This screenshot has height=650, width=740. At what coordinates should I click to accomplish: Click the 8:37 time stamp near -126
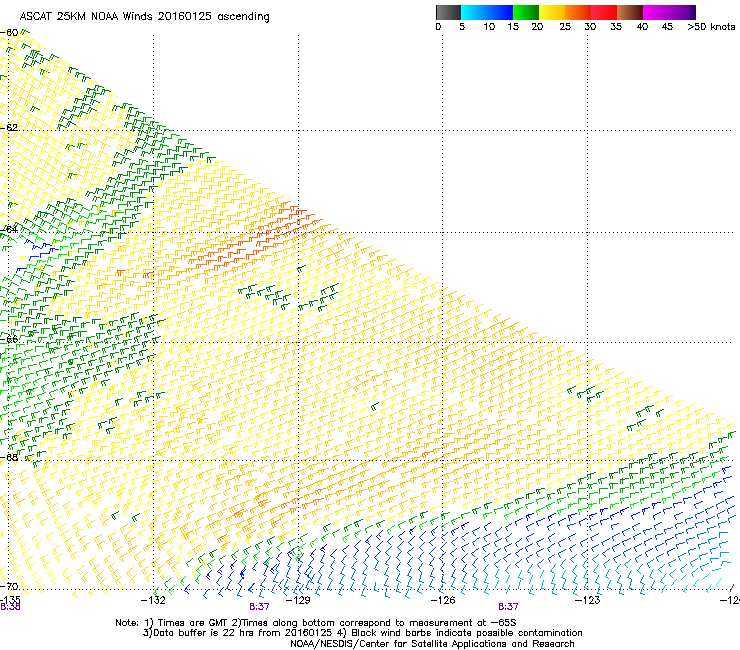tap(508, 607)
